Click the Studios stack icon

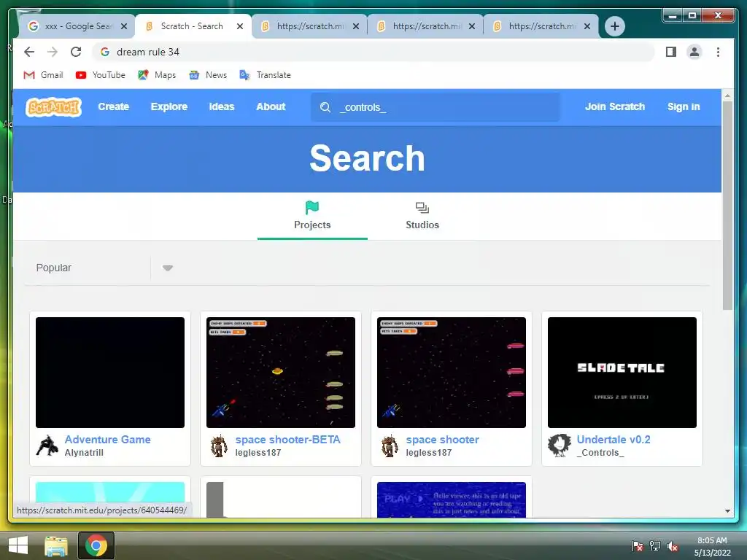tap(422, 208)
